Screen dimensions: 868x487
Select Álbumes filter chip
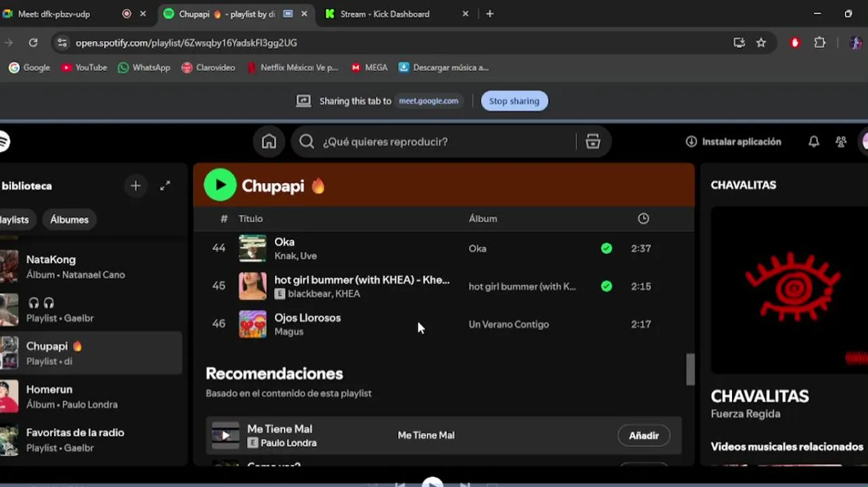69,220
